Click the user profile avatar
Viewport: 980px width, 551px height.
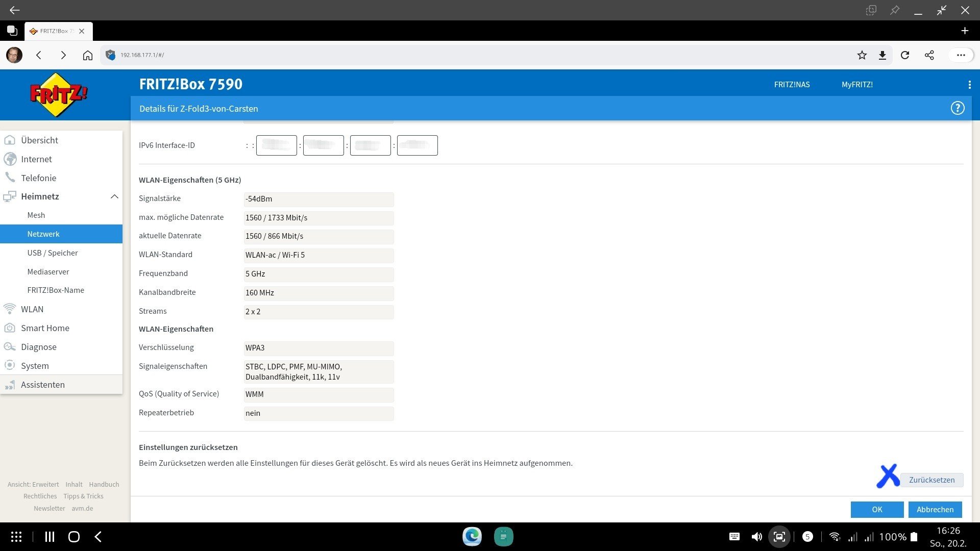pyautogui.click(x=14, y=55)
